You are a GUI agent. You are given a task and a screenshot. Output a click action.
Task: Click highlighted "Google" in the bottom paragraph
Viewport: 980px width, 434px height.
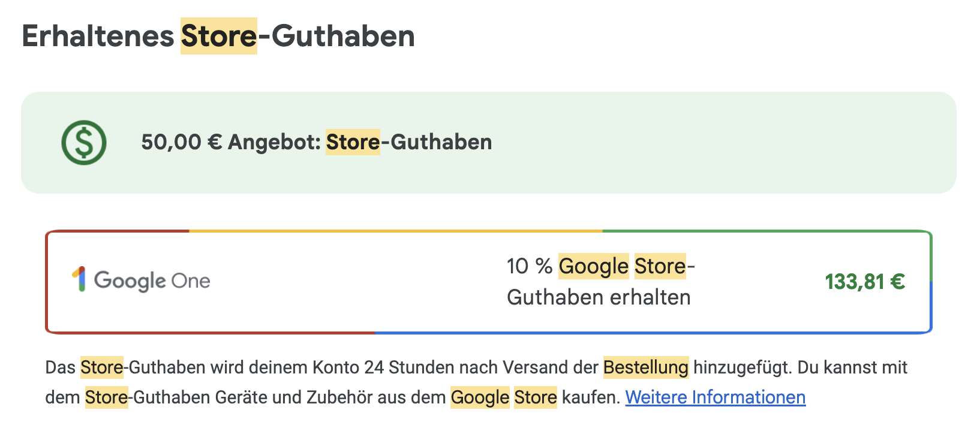click(480, 397)
